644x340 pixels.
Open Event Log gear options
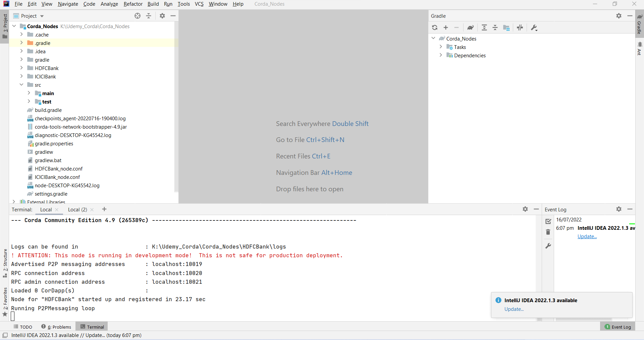pos(619,209)
